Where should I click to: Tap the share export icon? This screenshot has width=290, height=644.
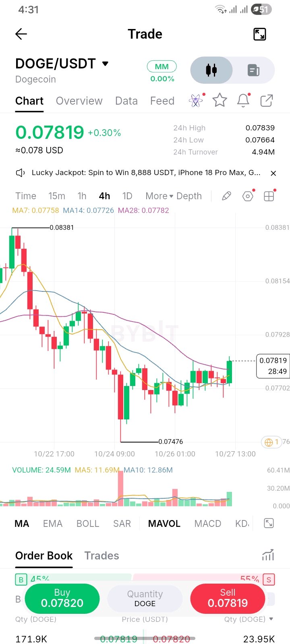click(x=267, y=100)
